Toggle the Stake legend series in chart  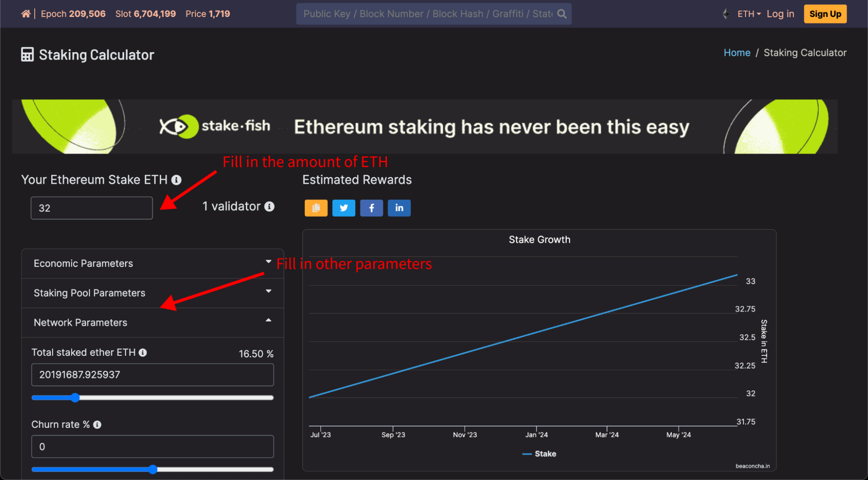tap(539, 454)
